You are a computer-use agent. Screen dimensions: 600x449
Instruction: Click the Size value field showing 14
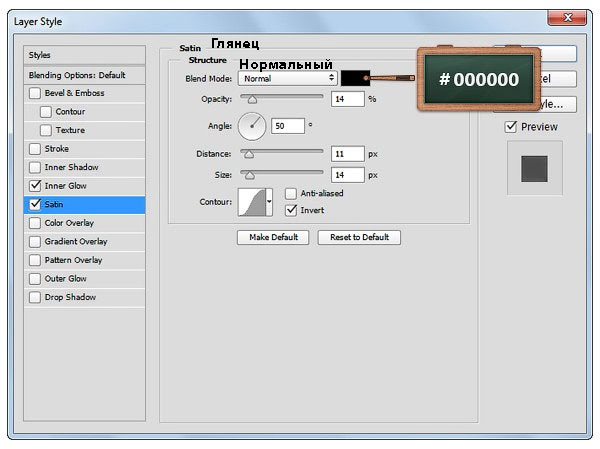(347, 175)
